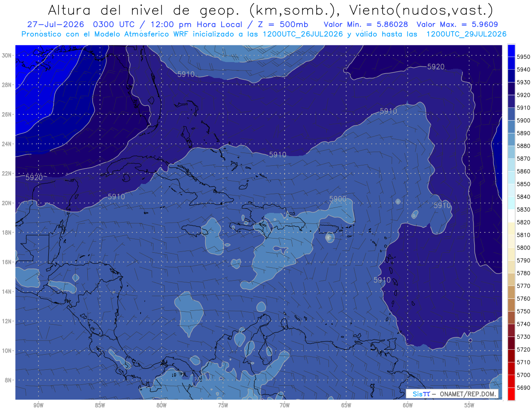This screenshot has width=532, height=411.
Task: Click the '1200UTC_29JUL2026' valid-until time text
Action: pyautogui.click(x=466, y=34)
